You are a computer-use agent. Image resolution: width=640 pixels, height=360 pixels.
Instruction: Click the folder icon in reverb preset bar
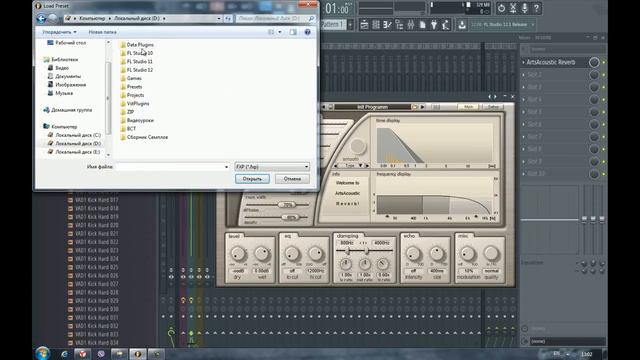(x=414, y=107)
